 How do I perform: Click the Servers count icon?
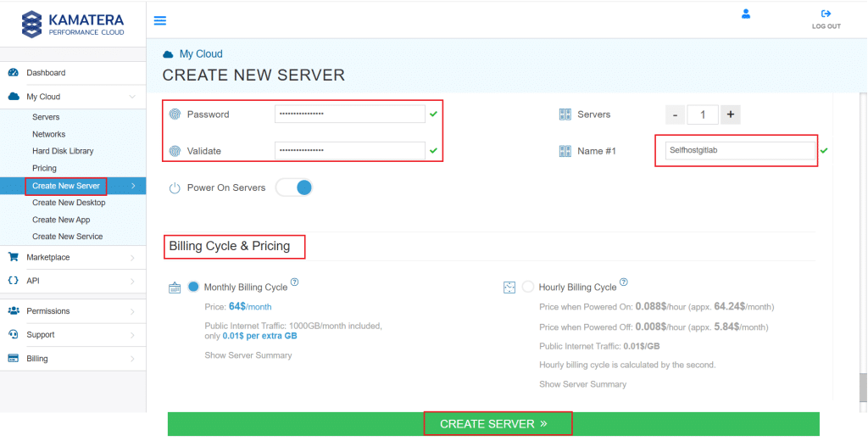565,114
